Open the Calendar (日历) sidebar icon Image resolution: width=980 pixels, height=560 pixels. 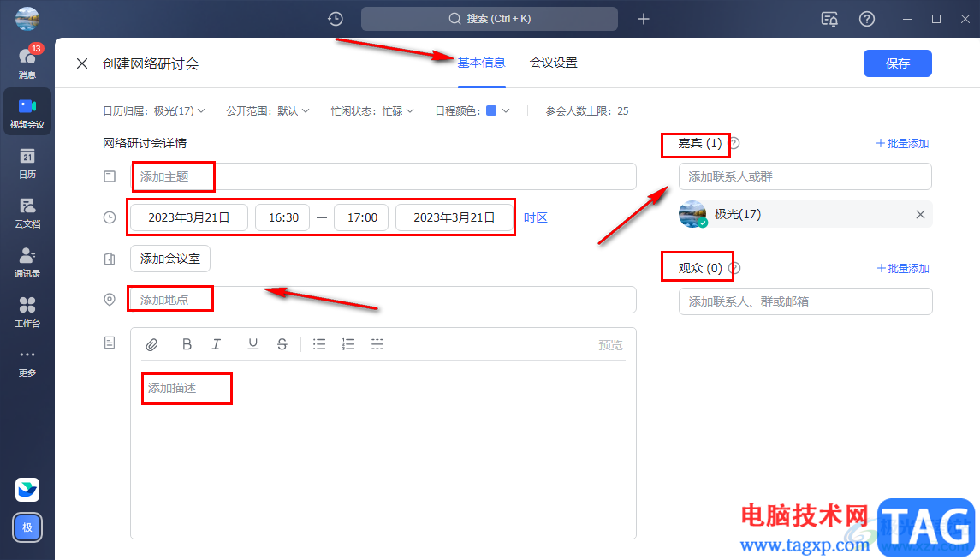[x=27, y=164]
